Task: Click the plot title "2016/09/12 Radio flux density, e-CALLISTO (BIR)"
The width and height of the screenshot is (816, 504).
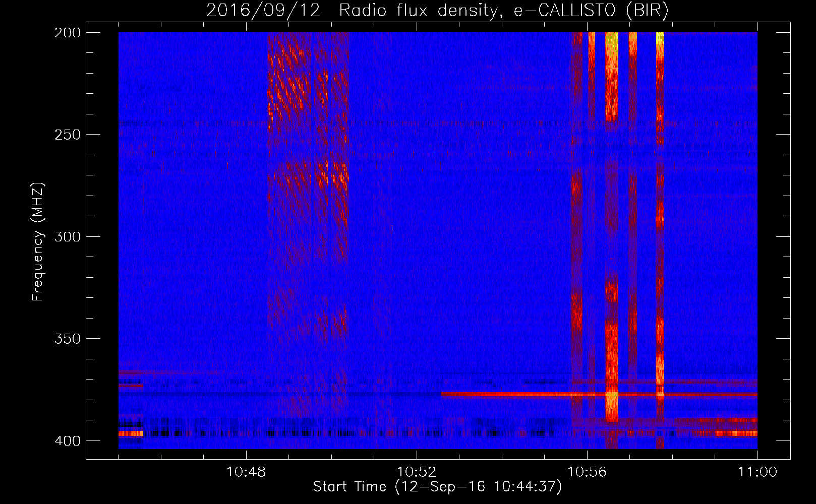Action: point(437,11)
